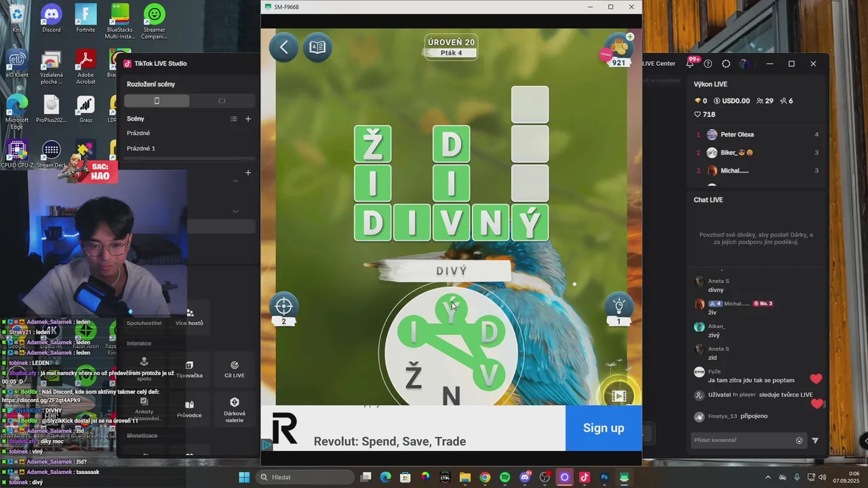This screenshot has height=488, width=868.
Task: Show hidden system tray icons chevron
Action: [x=768, y=477]
